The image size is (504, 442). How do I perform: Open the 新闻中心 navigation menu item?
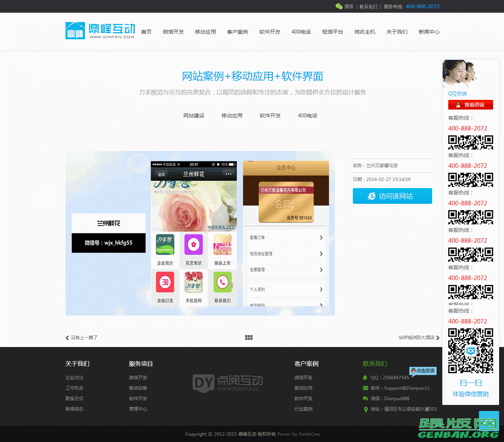point(429,32)
